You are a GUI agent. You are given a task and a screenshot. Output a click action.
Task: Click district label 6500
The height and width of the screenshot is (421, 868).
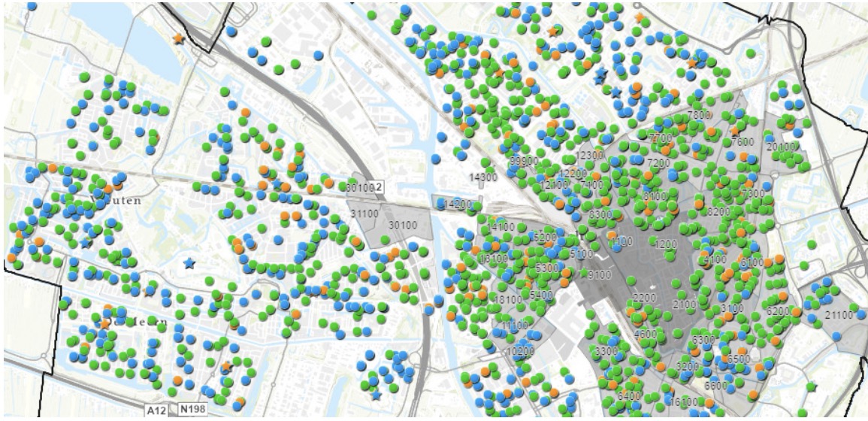pyautogui.click(x=739, y=359)
